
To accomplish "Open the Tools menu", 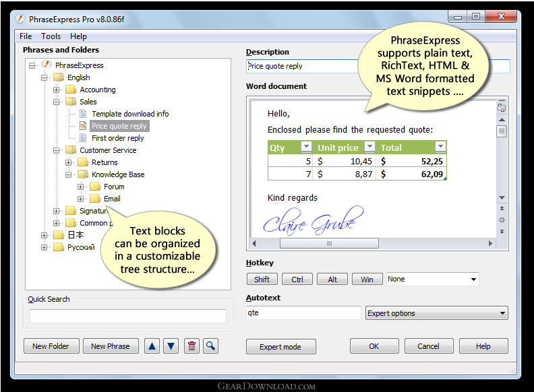I will pos(51,36).
